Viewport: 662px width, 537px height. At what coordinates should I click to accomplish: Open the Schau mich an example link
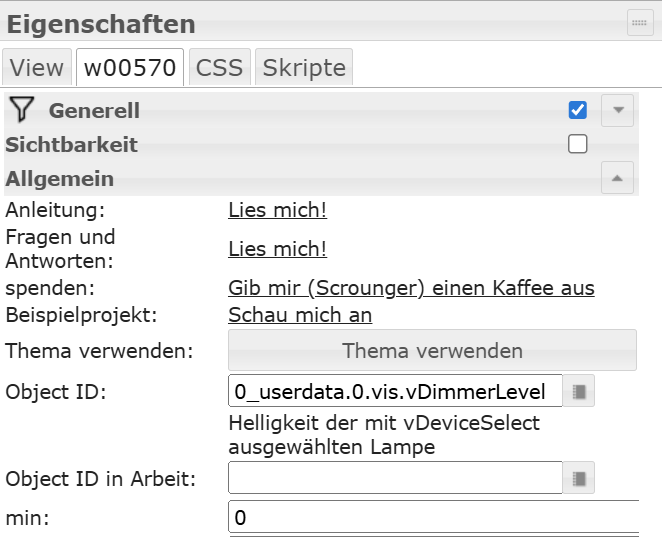[300, 315]
